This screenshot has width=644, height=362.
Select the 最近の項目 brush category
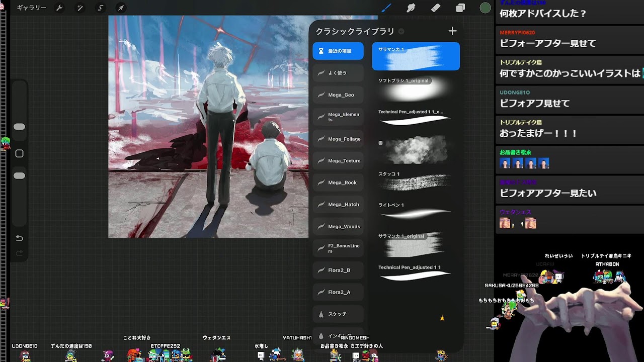coord(338,51)
